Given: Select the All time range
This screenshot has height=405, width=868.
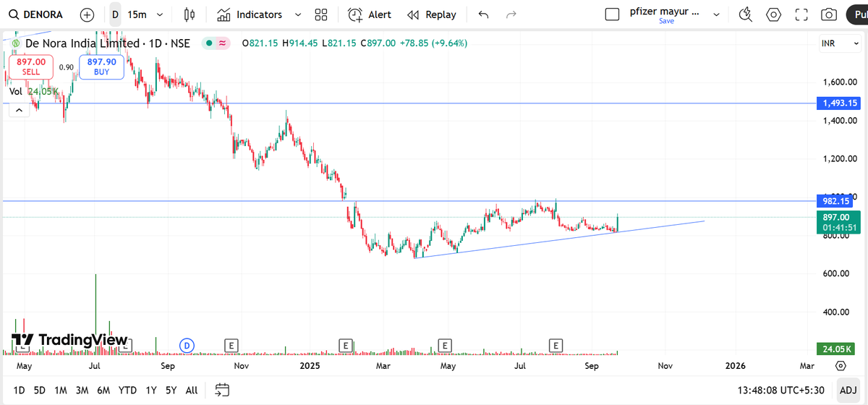Looking at the screenshot, I should point(192,390).
